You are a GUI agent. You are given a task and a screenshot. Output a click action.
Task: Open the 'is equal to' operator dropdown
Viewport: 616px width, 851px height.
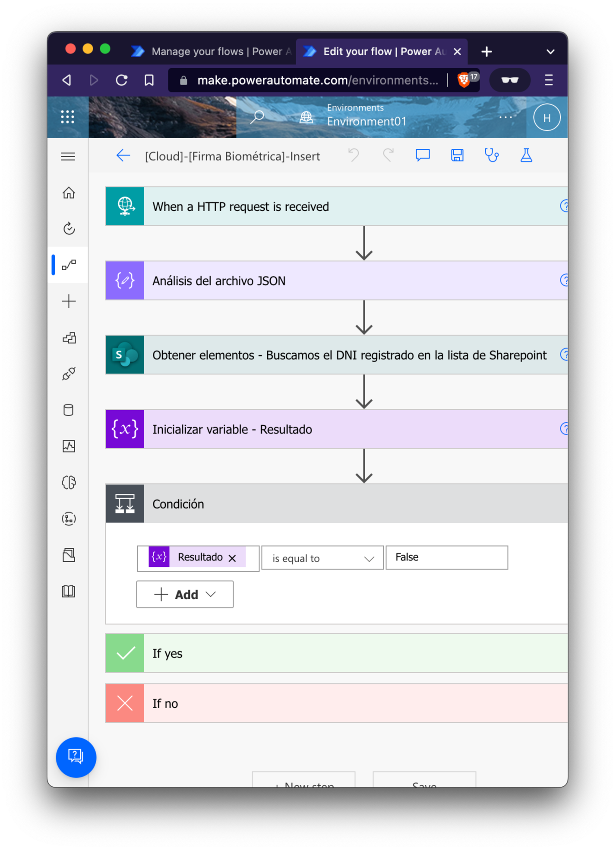pos(322,558)
